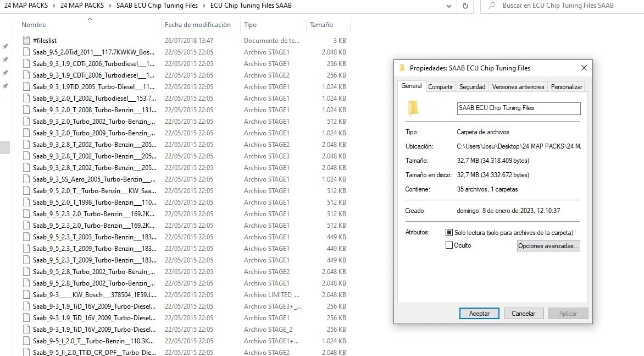The image size is (644, 356).
Task: Click the date '26/07/2018 13:47'
Action: pos(189,41)
